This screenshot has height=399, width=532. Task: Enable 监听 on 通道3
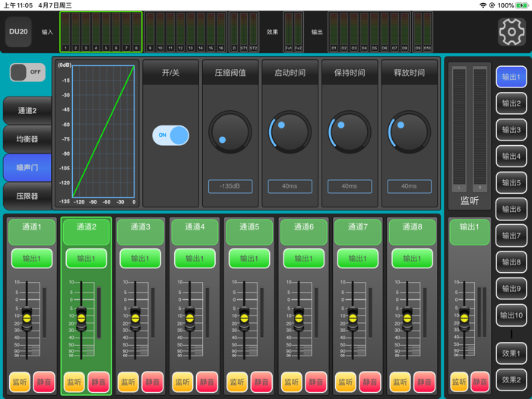tap(128, 382)
